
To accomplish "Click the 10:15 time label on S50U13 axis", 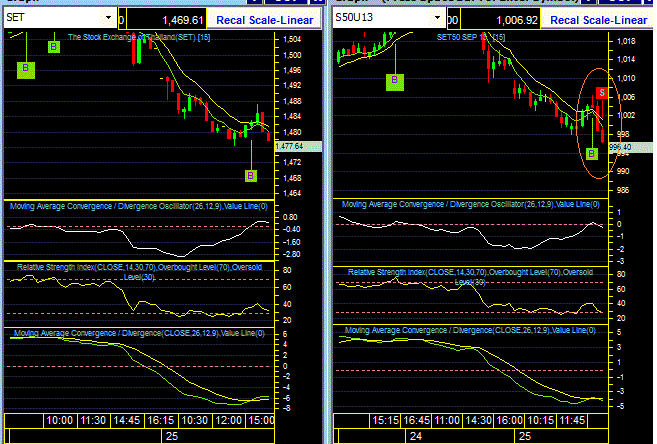I will point(541,420).
